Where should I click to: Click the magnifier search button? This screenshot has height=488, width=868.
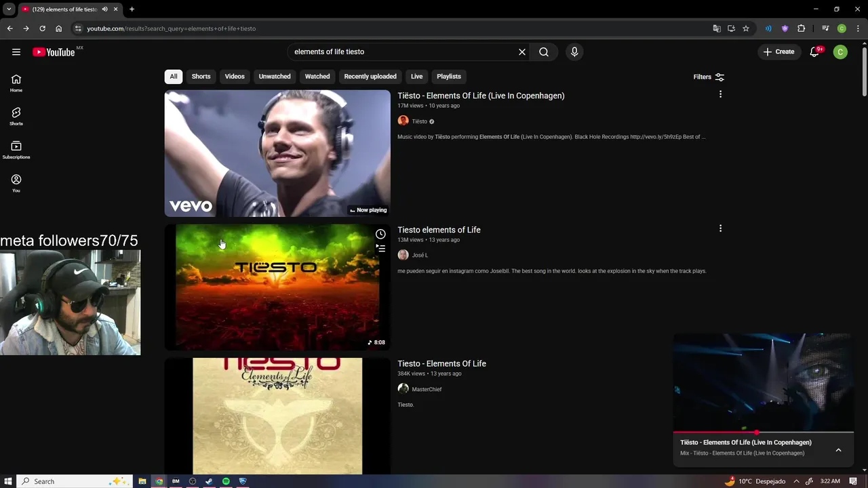[544, 52]
